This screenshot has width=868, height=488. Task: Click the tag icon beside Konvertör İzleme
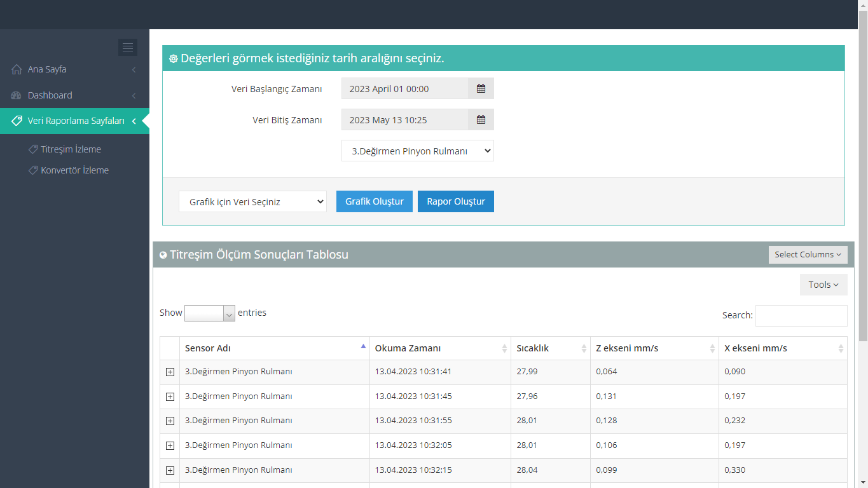(x=33, y=170)
